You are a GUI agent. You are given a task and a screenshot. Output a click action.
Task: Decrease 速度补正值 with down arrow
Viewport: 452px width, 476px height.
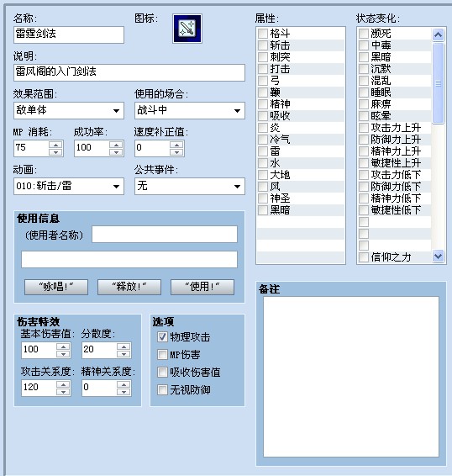pyautogui.click(x=176, y=152)
